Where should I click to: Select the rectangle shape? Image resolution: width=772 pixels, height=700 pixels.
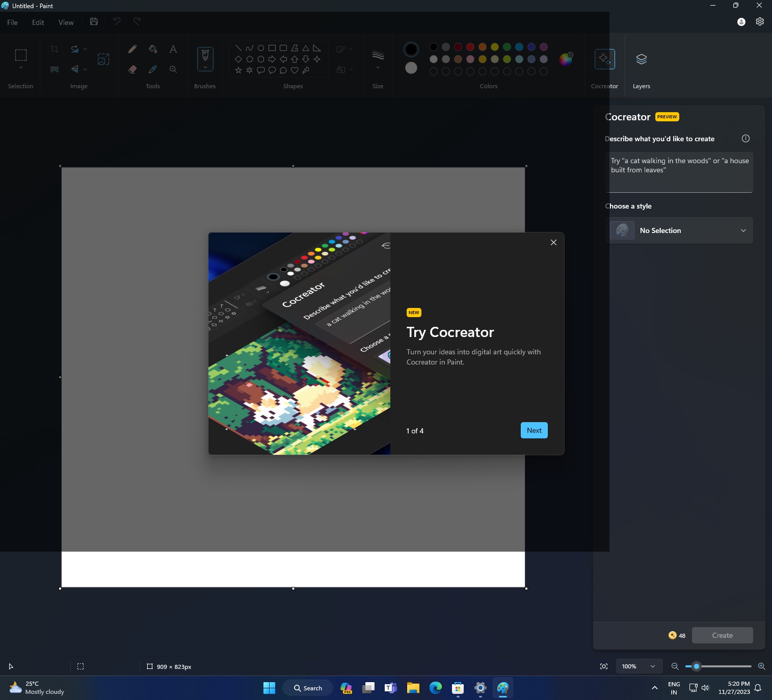272,47
